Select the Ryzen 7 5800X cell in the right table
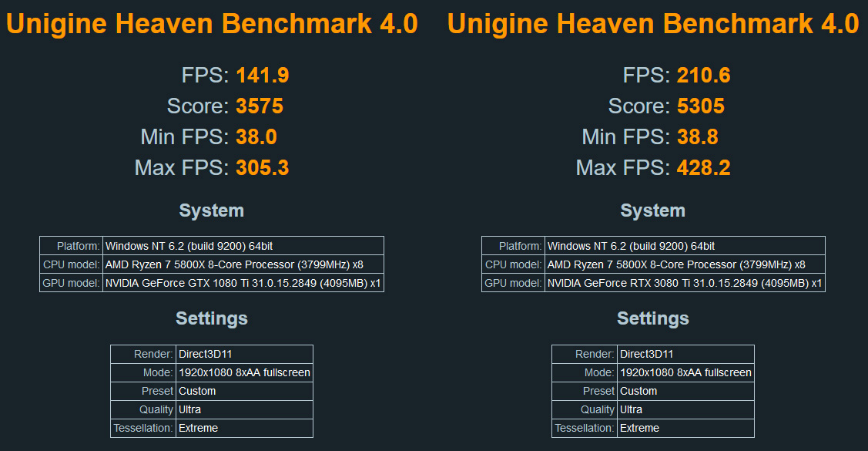This screenshot has width=868, height=451. 685,264
